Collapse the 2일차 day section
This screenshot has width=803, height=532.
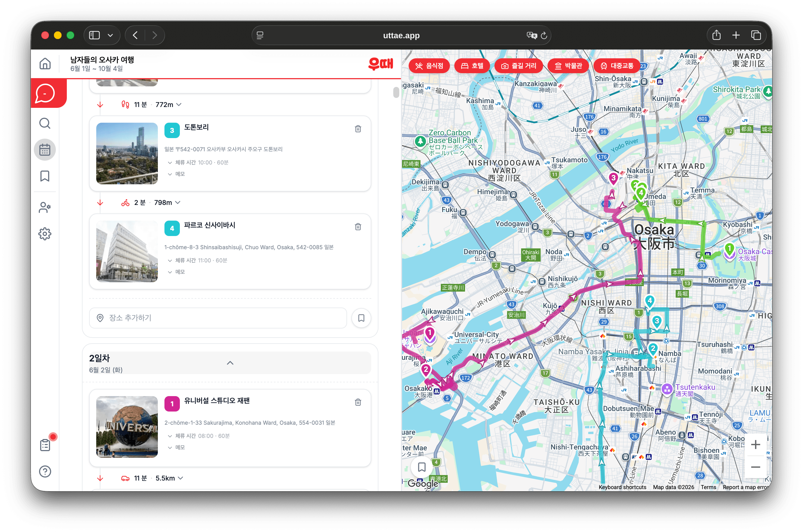(230, 363)
